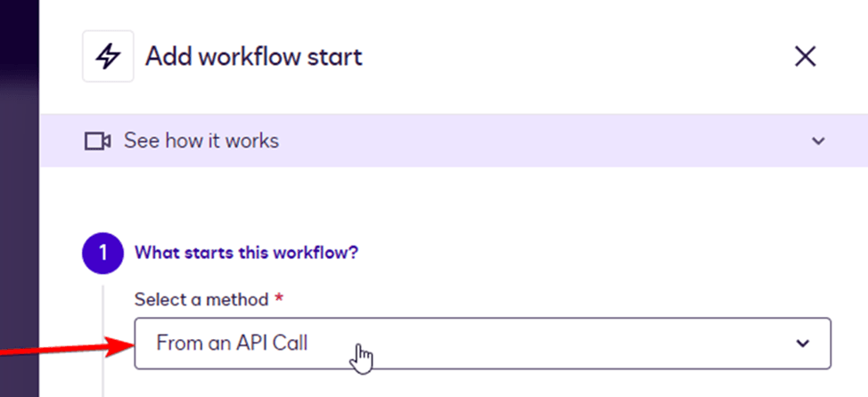Click the red required asterisk
The width and height of the screenshot is (868, 397).
click(279, 300)
